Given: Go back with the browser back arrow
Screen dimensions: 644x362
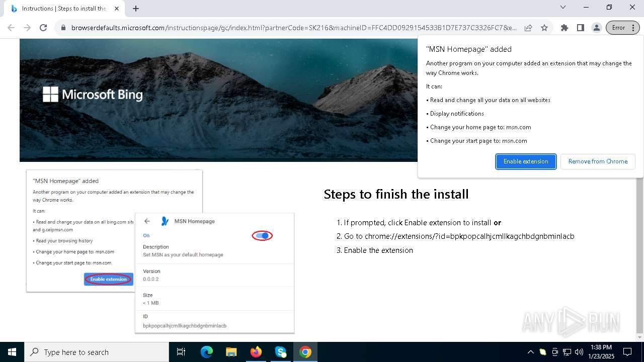Looking at the screenshot, I should 11,28.
